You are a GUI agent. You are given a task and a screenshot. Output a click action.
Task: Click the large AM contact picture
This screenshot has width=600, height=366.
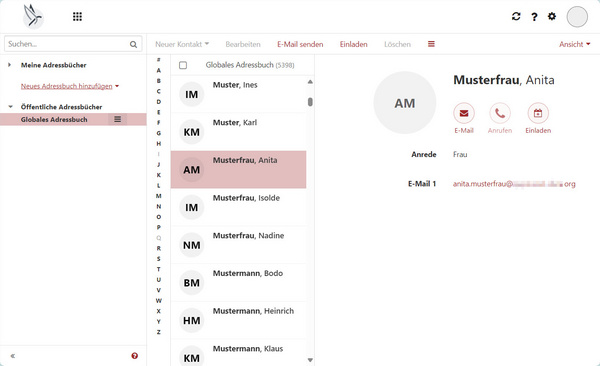pyautogui.click(x=404, y=103)
